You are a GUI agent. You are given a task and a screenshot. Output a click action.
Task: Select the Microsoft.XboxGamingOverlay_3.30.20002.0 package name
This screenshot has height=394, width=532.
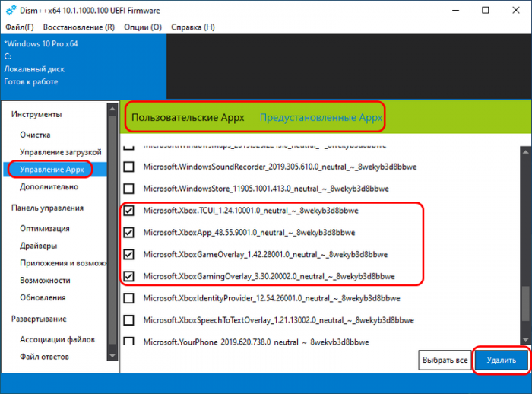click(269, 276)
